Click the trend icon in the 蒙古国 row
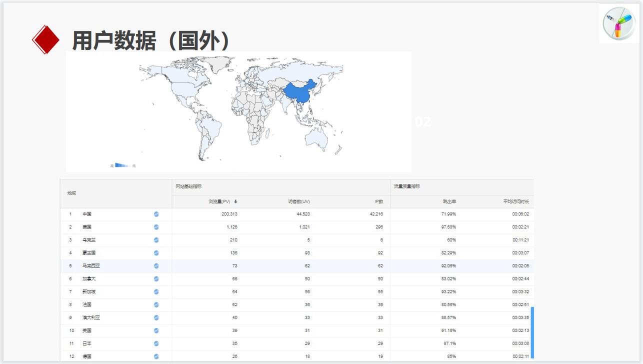The image size is (643, 364). [x=156, y=253]
